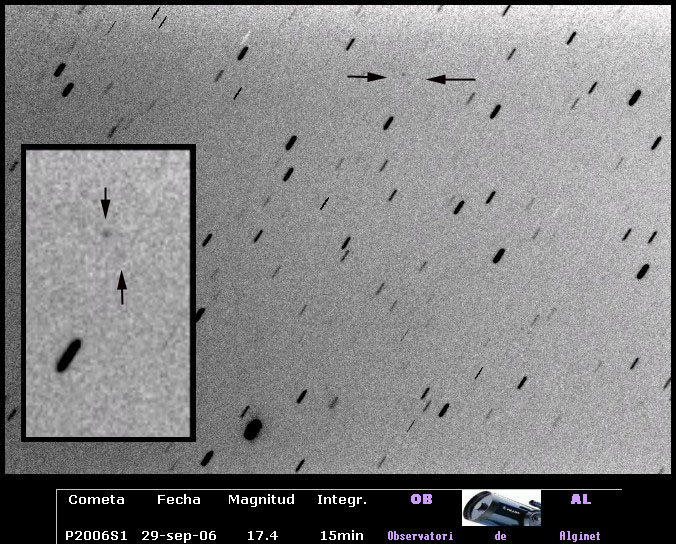
Task: Click the purple 'OB' label
Action: point(421,499)
